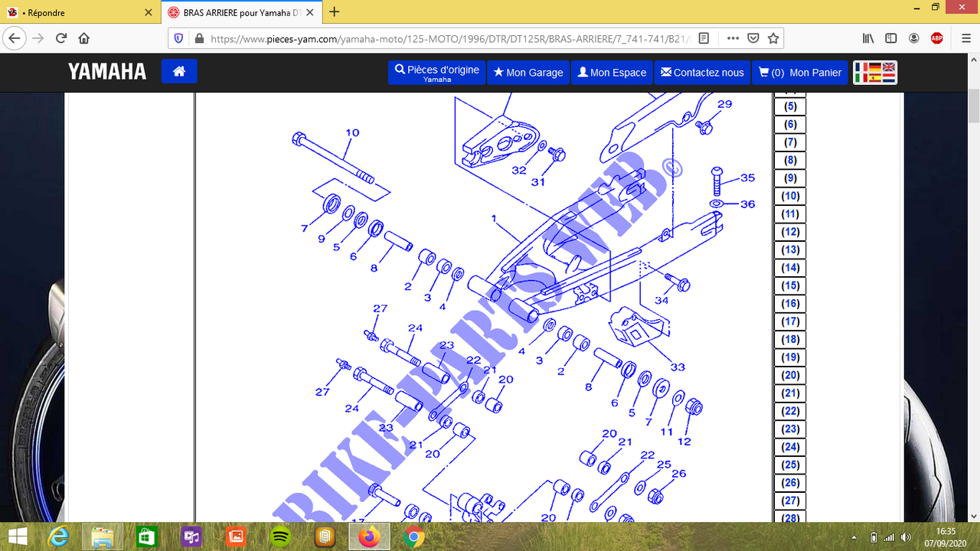Image resolution: width=980 pixels, height=551 pixels.
Task: Open Firefox library
Action: coord(868,38)
